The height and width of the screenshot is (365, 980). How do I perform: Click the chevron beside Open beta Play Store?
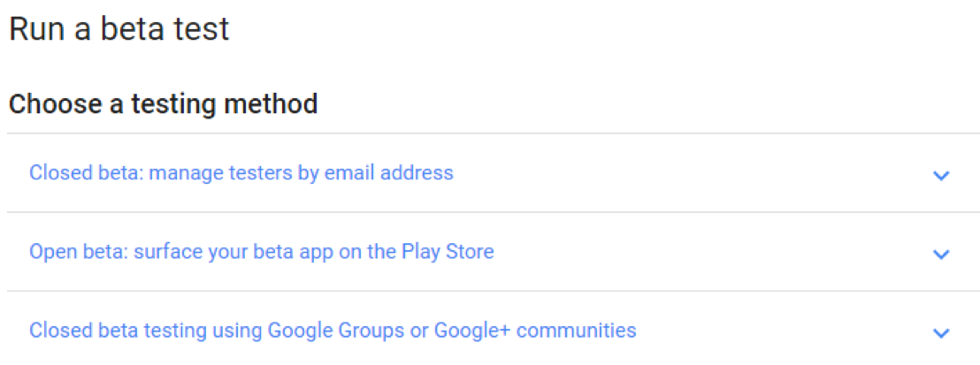[x=941, y=255]
